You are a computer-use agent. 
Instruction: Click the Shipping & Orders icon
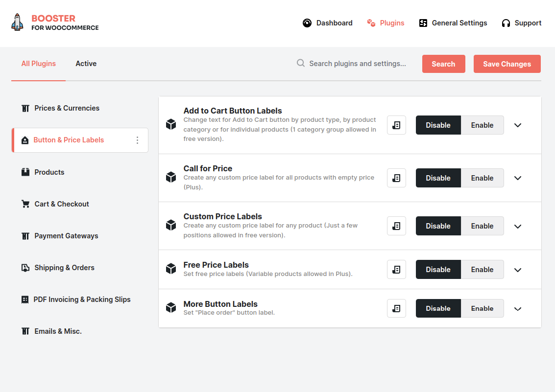pos(25,268)
